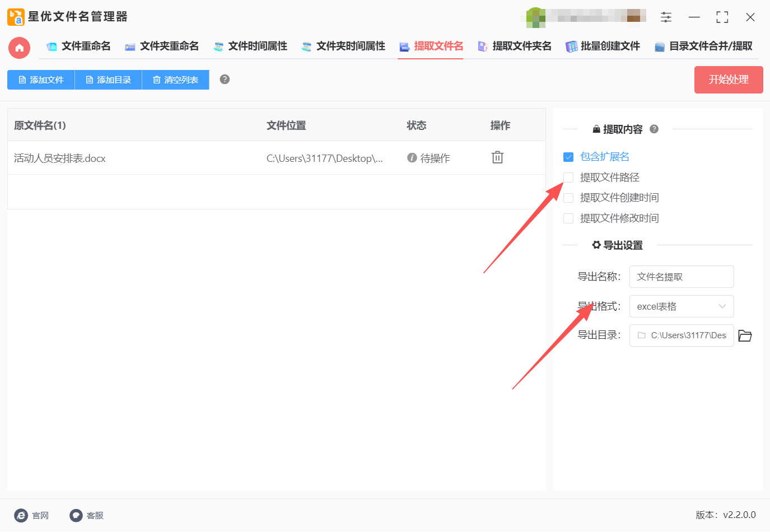Click the 导出名称 text field
Image resolution: width=770 pixels, height=532 pixels.
pos(682,277)
